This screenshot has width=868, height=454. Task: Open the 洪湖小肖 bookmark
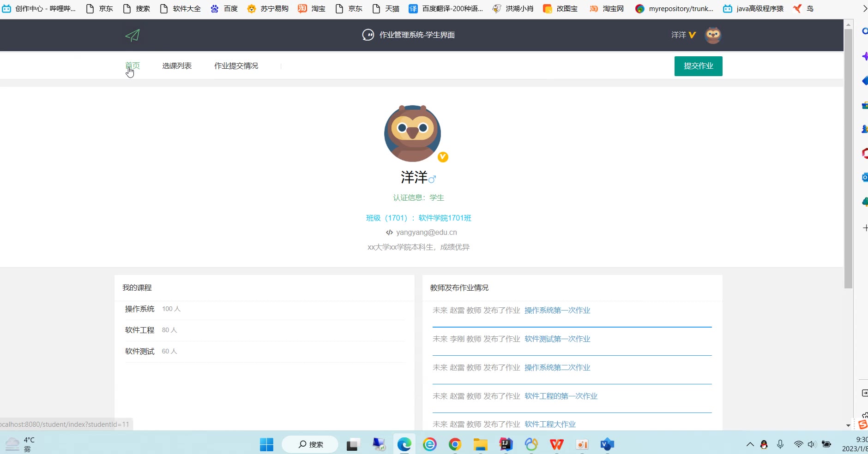[513, 9]
